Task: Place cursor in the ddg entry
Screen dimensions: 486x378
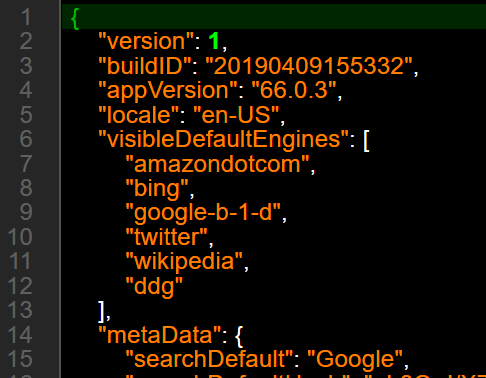Action: point(154,287)
